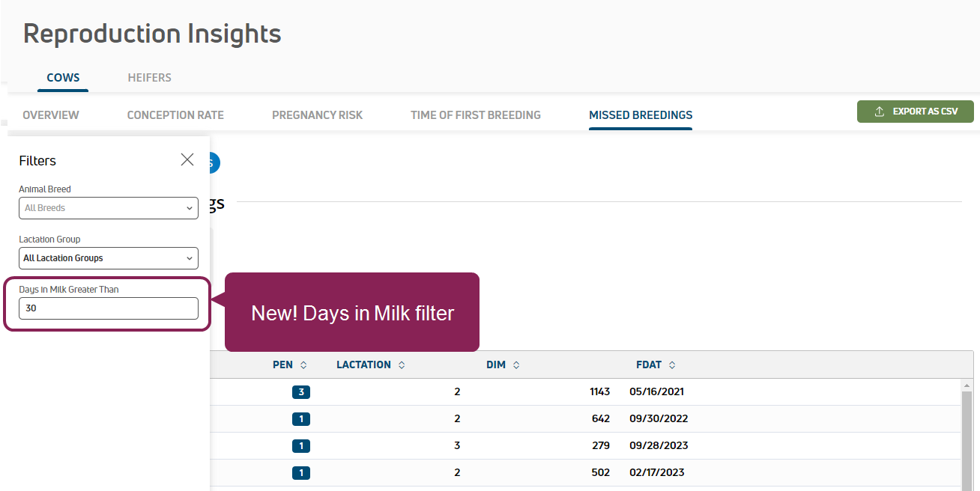Click pen badge in the 502 DIM row
Screen dimensions: 980x491
(301, 472)
